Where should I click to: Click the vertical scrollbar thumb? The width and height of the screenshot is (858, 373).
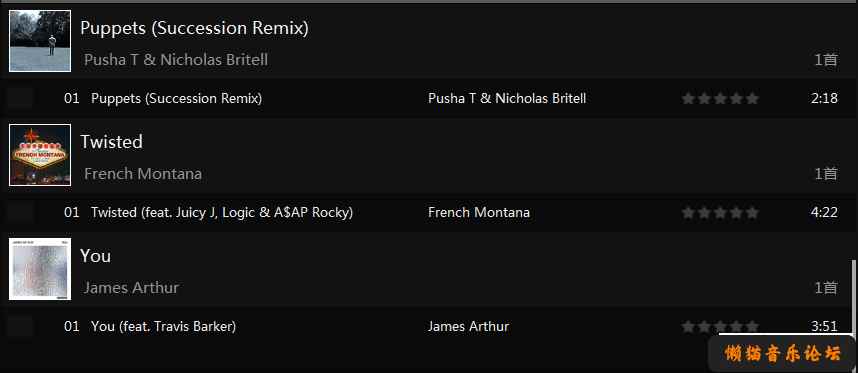tap(854, 295)
